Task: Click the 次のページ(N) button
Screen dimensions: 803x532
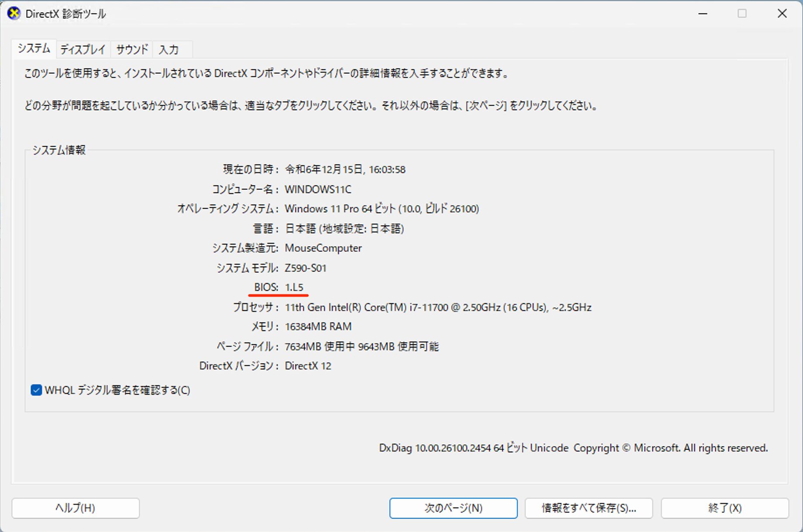Action: [453, 508]
